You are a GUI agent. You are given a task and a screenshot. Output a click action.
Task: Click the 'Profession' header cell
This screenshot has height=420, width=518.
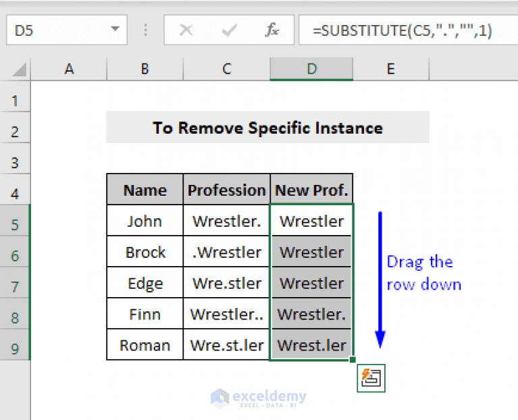click(227, 190)
